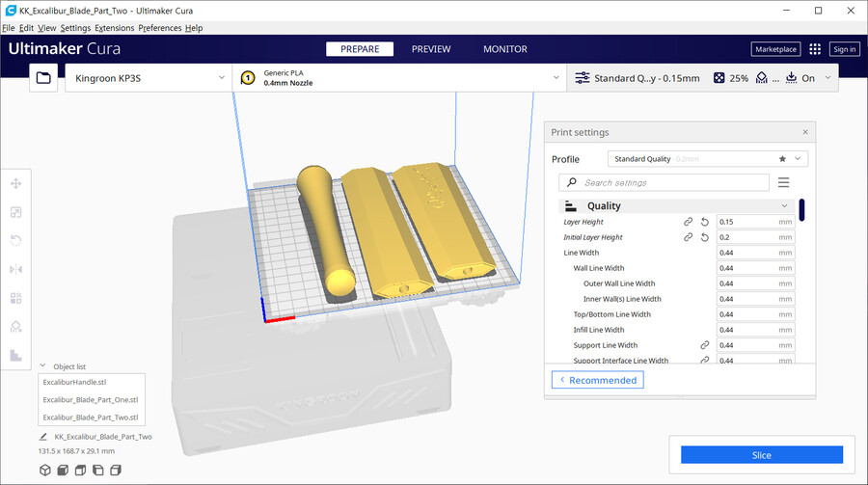This screenshot has height=485, width=868.
Task: Open the Ultimaker apps grid icon
Action: 815,49
